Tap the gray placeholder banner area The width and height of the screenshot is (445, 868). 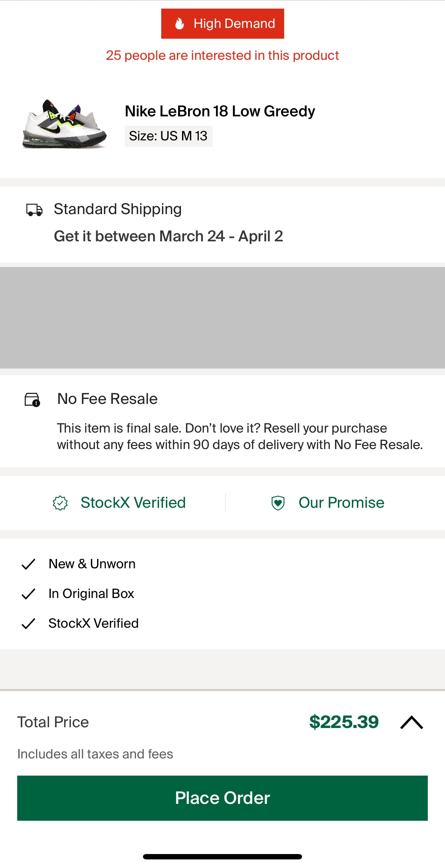pyautogui.click(x=222, y=318)
